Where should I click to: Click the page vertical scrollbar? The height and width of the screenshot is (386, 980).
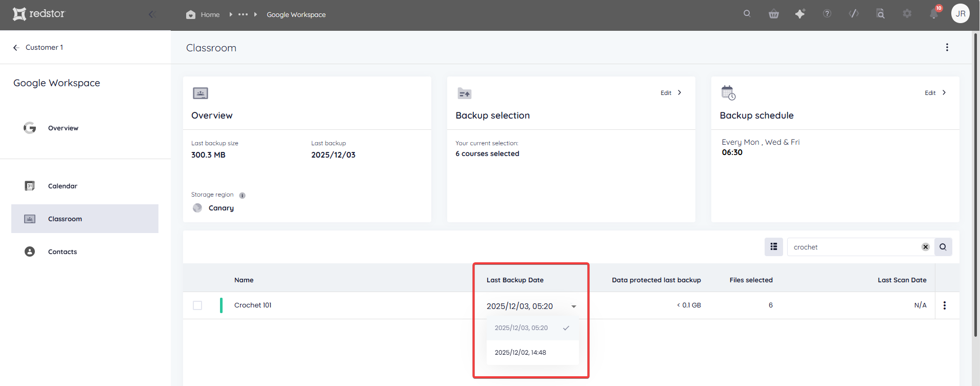tap(975, 185)
